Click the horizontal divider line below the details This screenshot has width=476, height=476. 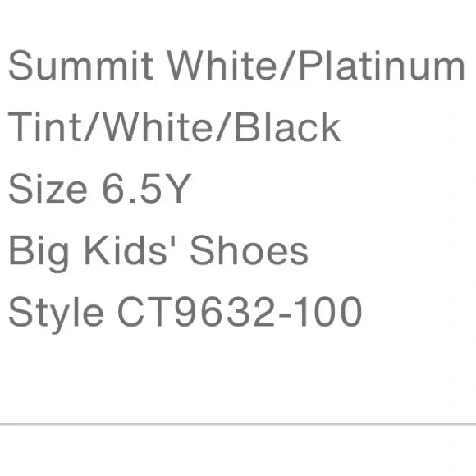(x=238, y=423)
